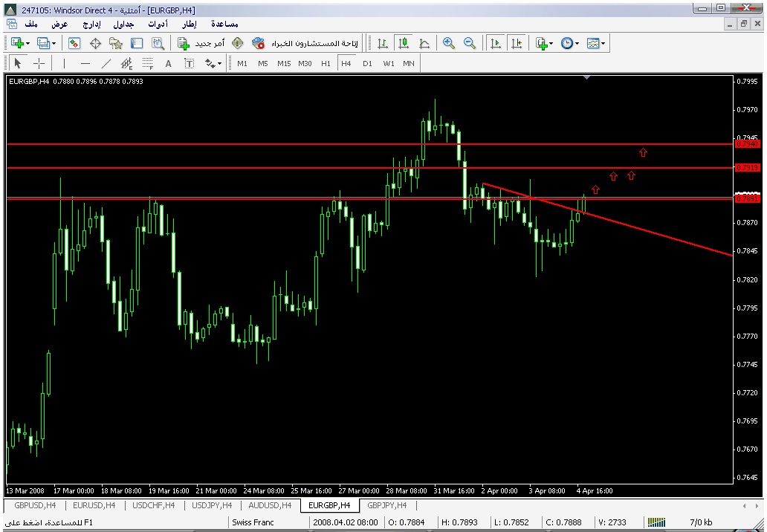Switch timeframe to D1

pyautogui.click(x=367, y=64)
